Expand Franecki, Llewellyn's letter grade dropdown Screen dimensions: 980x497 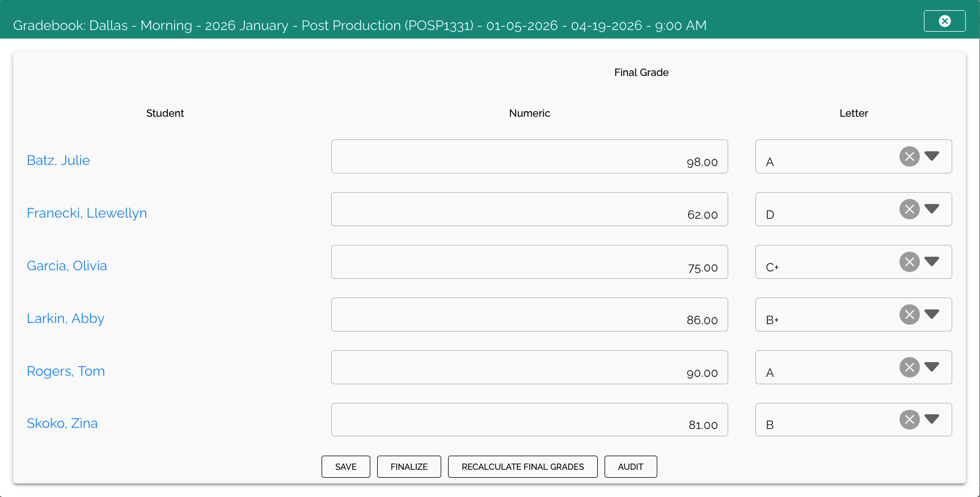click(932, 209)
